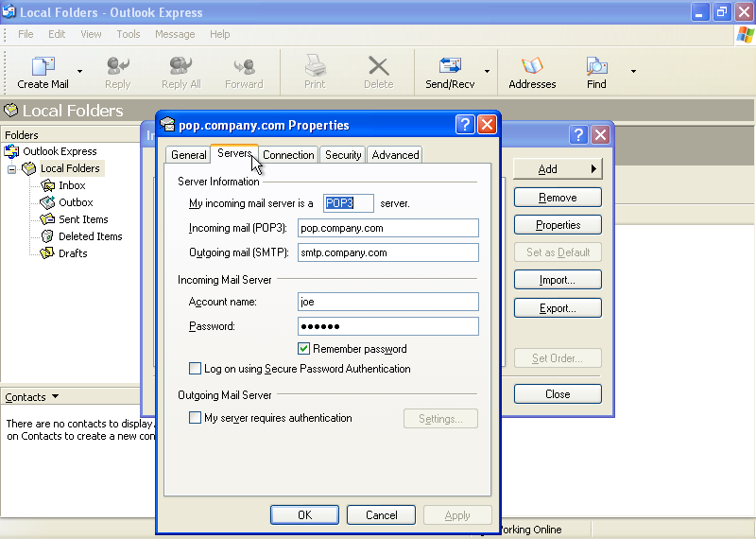Click Set as Default in accounts window
The height and width of the screenshot is (539, 756).
pyautogui.click(x=558, y=252)
